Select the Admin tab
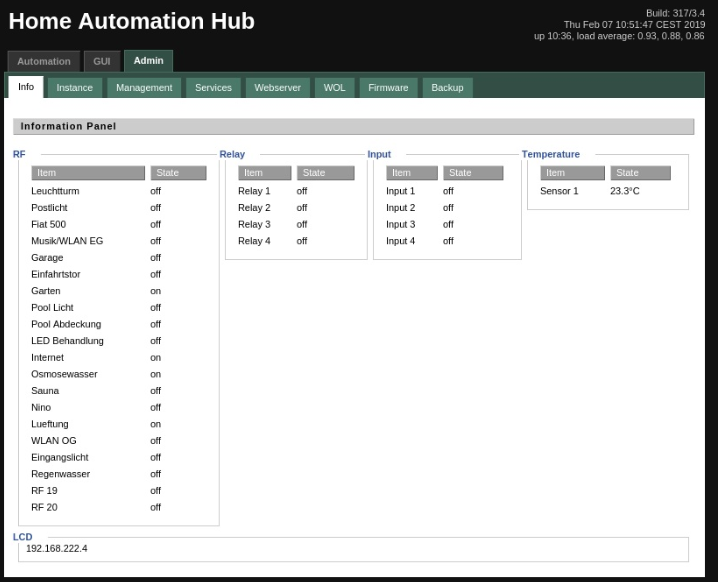 tap(148, 61)
